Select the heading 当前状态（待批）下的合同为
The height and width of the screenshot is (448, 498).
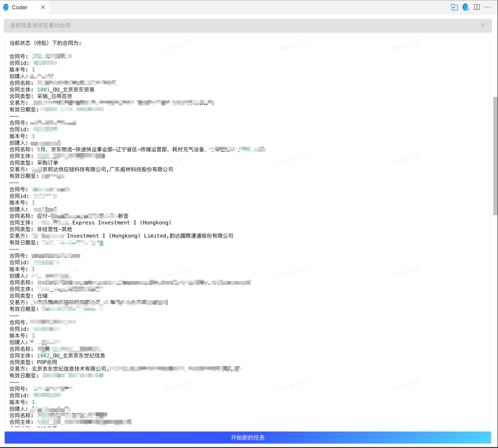tap(45, 43)
